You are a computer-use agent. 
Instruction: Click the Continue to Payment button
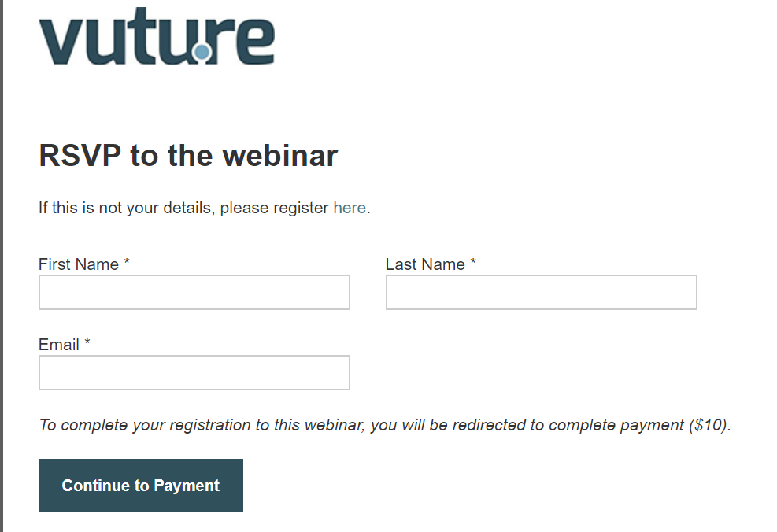[141, 486]
